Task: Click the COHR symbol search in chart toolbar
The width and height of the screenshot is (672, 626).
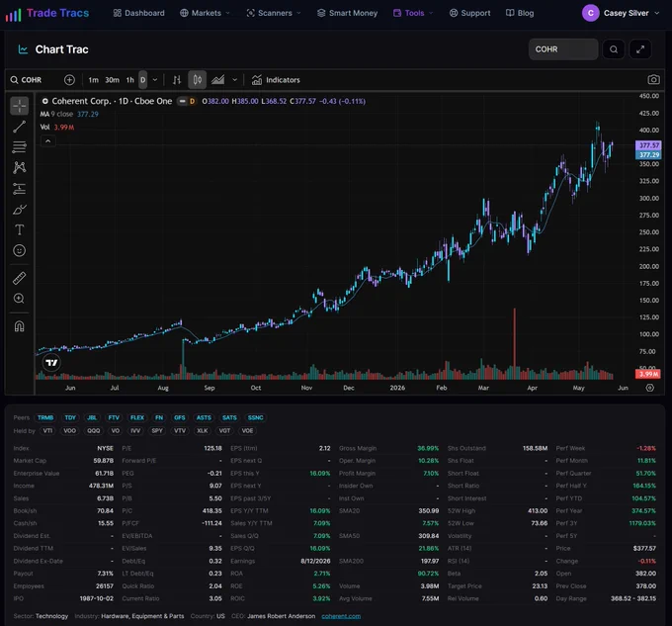Action: 27,80
